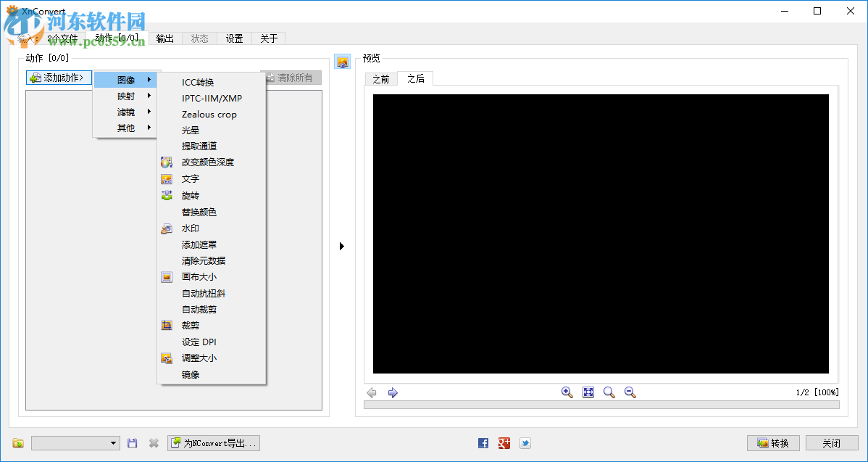Open the preset dropdown at the bottom left
The width and height of the screenshot is (868, 462).
tap(75, 442)
